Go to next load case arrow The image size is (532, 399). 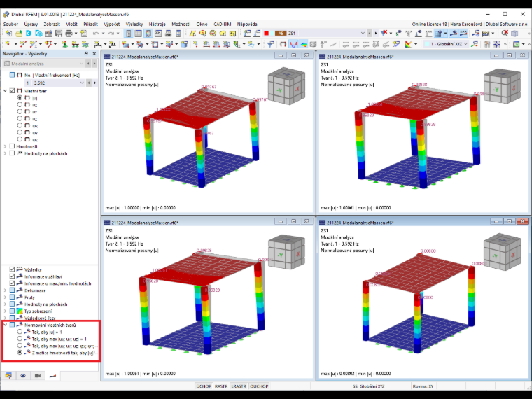click(376, 34)
